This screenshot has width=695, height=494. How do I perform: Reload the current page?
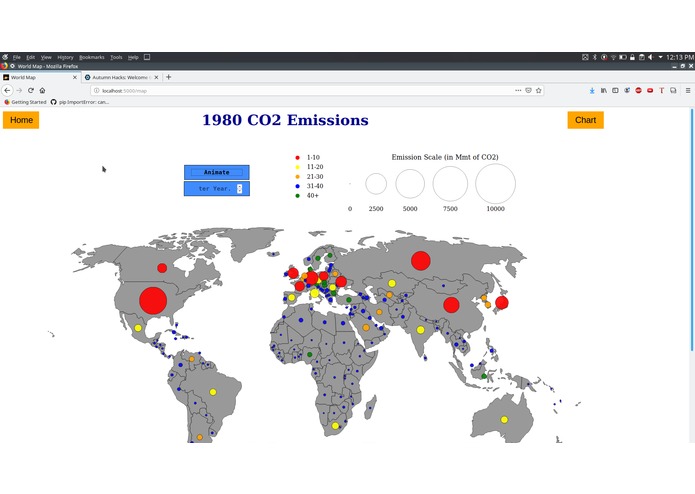[31, 90]
